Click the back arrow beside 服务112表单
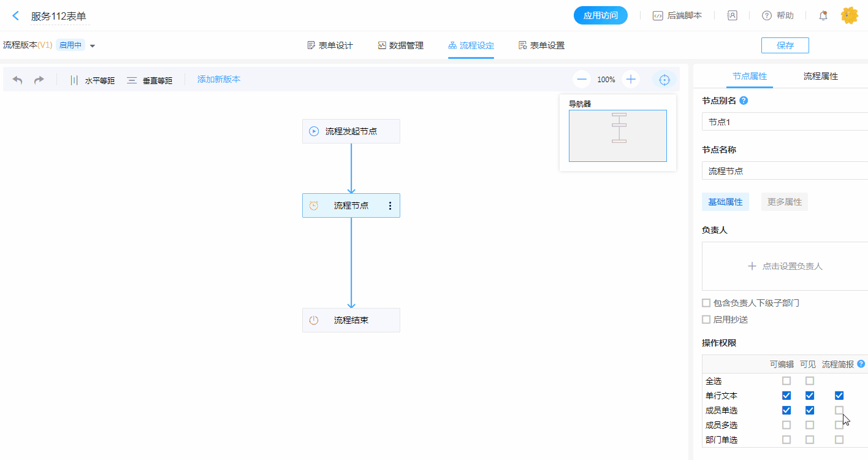 [x=16, y=16]
